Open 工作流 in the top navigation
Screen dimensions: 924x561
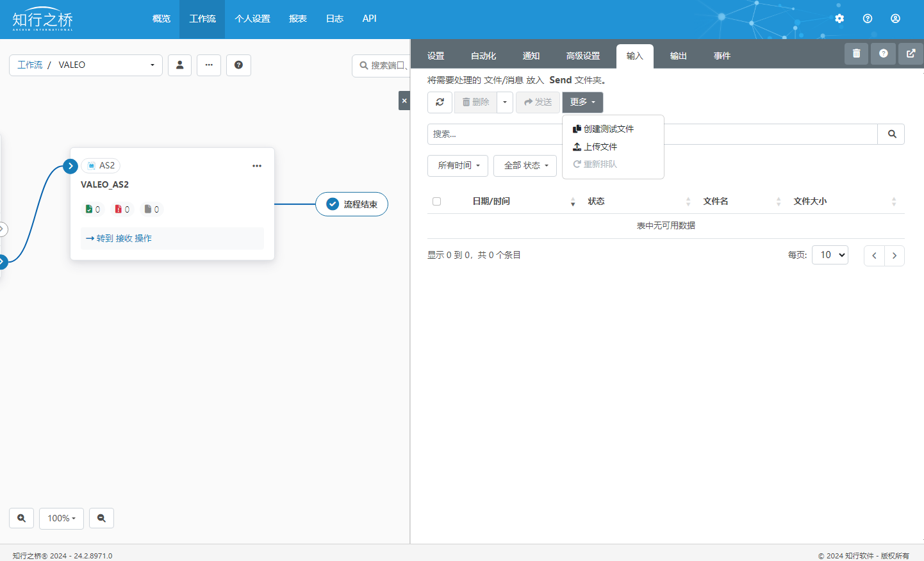202,19
